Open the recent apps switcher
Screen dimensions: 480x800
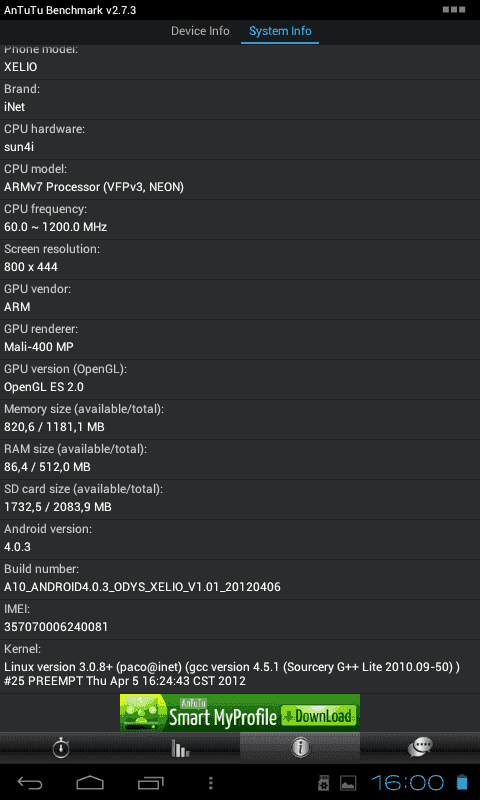pos(150,783)
